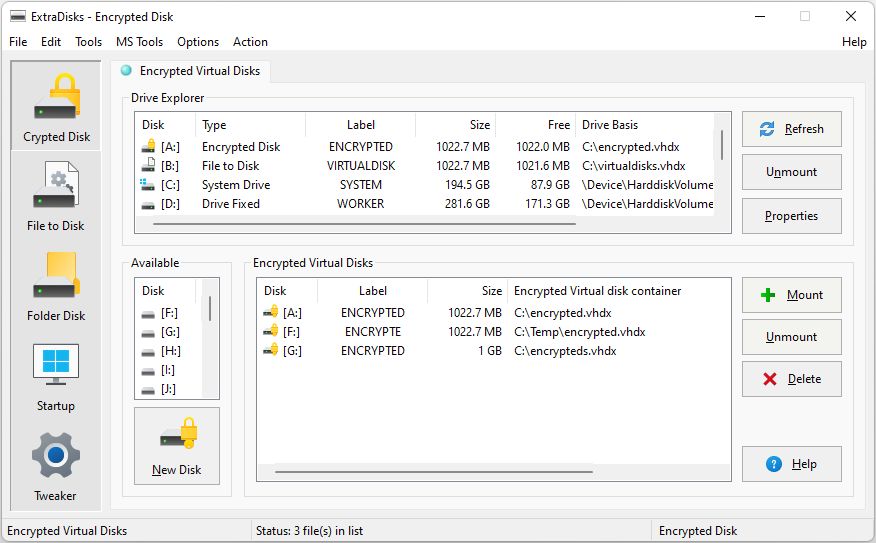Select the File to Disk sidebar icon
The image size is (876, 543).
point(56,196)
